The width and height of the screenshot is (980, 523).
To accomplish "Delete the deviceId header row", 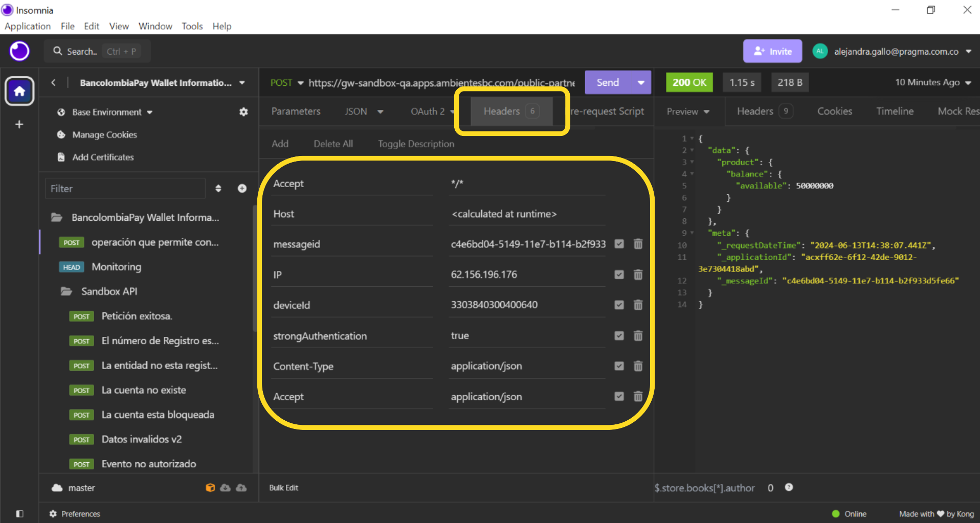I will 638,305.
